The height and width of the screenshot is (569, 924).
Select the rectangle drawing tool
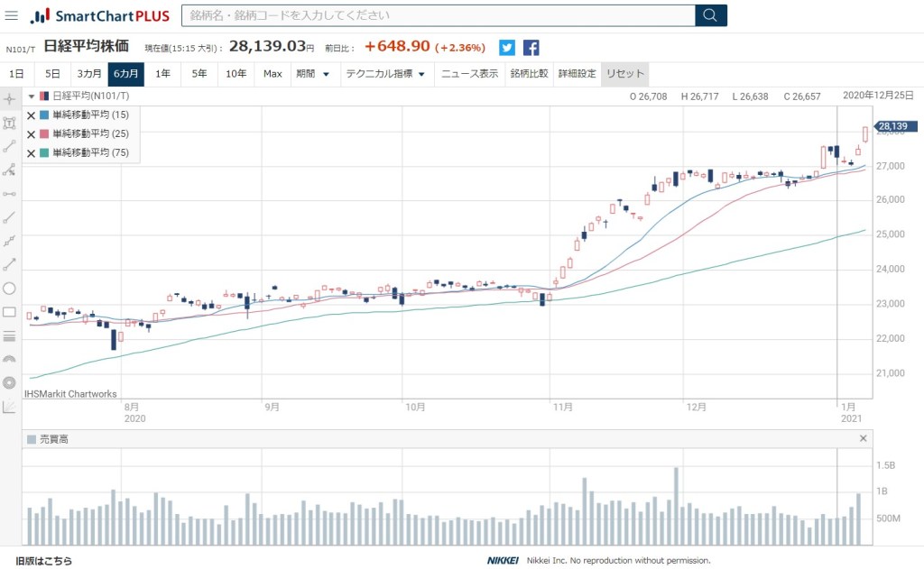(10, 312)
